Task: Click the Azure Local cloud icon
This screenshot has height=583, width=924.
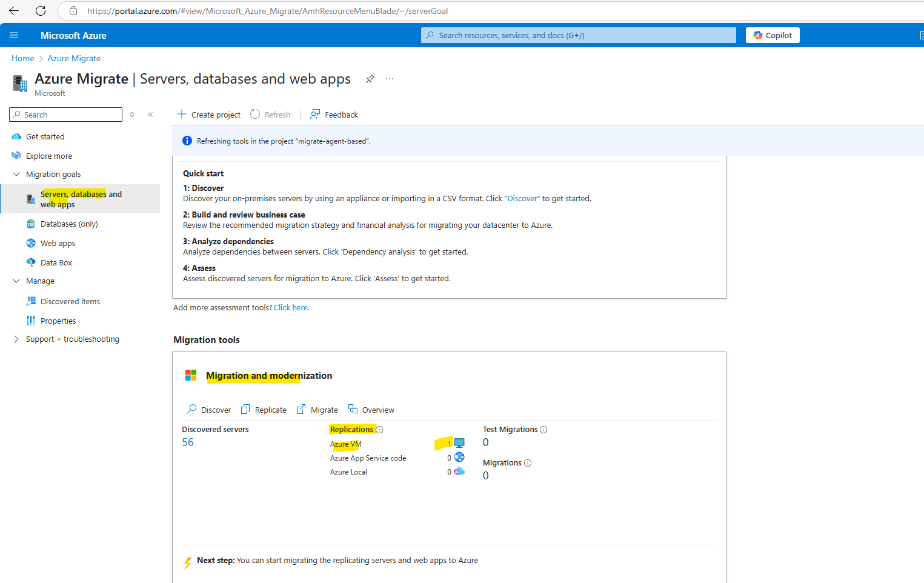Action: [459, 471]
